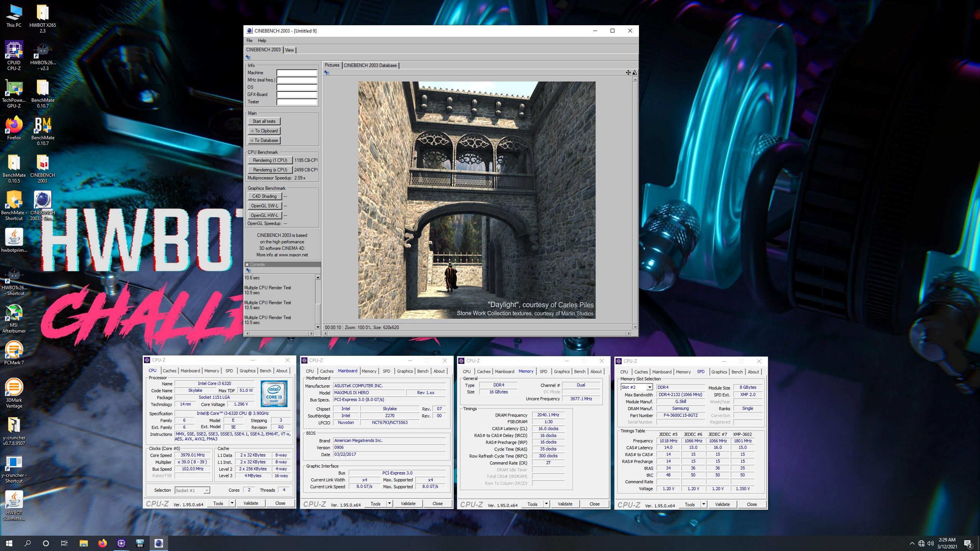Open the Slot #2 dropdown in CPU-Z SPD
This screenshot has width=980, height=551.
pos(649,387)
